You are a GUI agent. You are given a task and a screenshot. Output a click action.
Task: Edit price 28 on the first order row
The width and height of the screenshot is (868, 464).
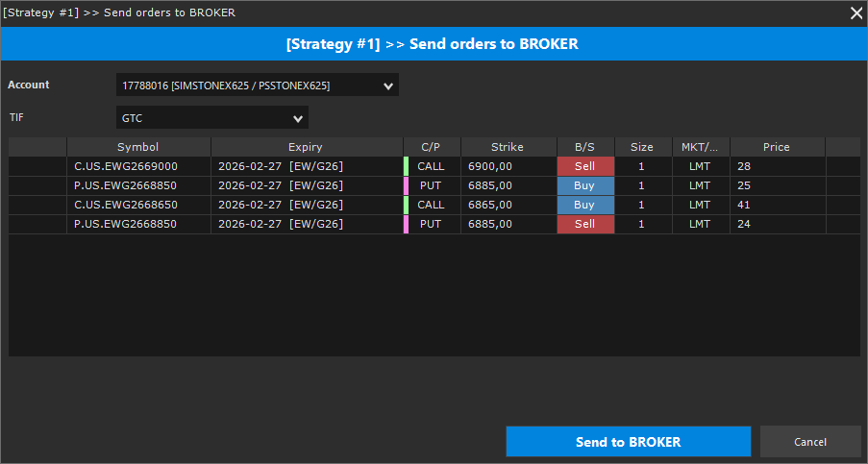tap(776, 166)
